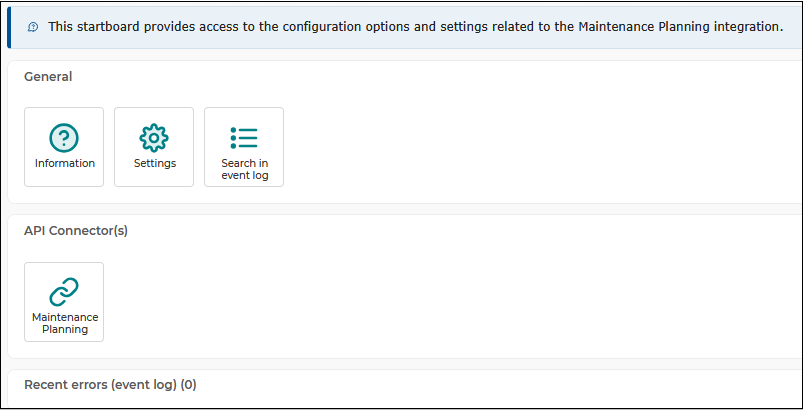The width and height of the screenshot is (803, 410).
Task: Click the question mark Information icon
Action: (x=64, y=138)
